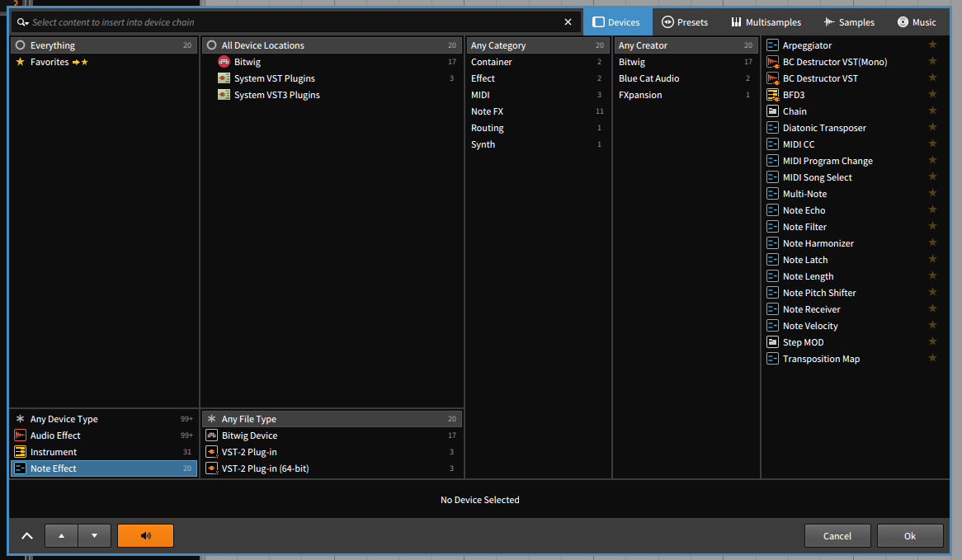This screenshot has height=560, width=962.
Task: Open the Samples tab
Action: (848, 22)
